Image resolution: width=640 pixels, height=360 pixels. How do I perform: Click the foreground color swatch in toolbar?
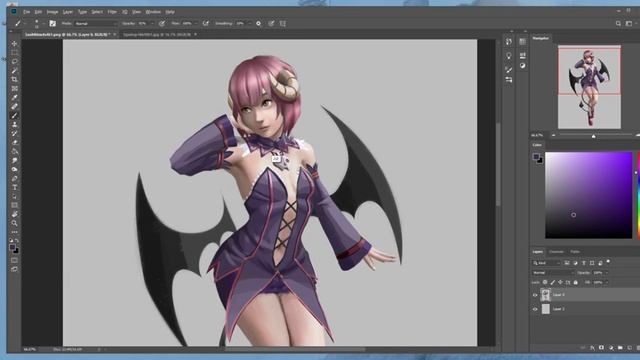(x=13, y=247)
